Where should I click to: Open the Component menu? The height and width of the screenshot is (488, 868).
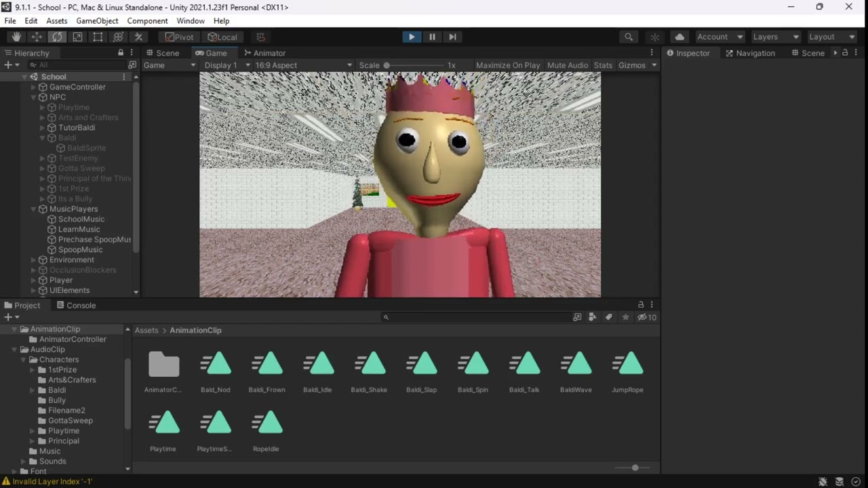pos(147,21)
